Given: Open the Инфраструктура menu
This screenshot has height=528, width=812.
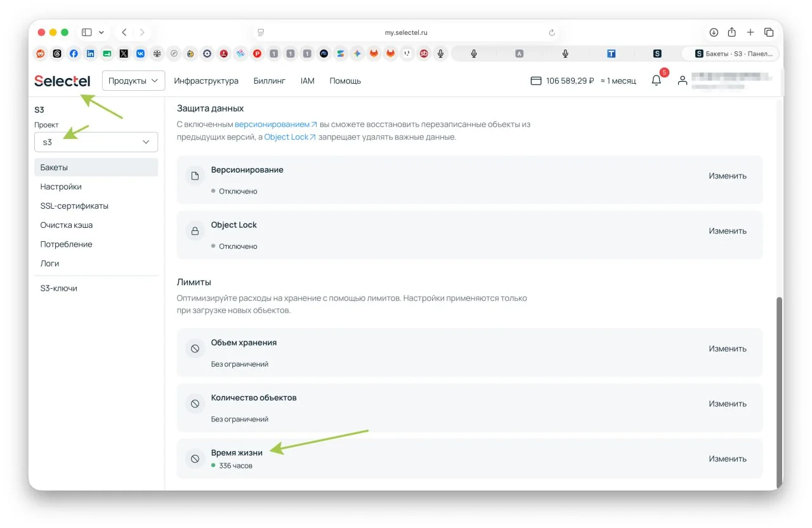Looking at the screenshot, I should (x=206, y=81).
